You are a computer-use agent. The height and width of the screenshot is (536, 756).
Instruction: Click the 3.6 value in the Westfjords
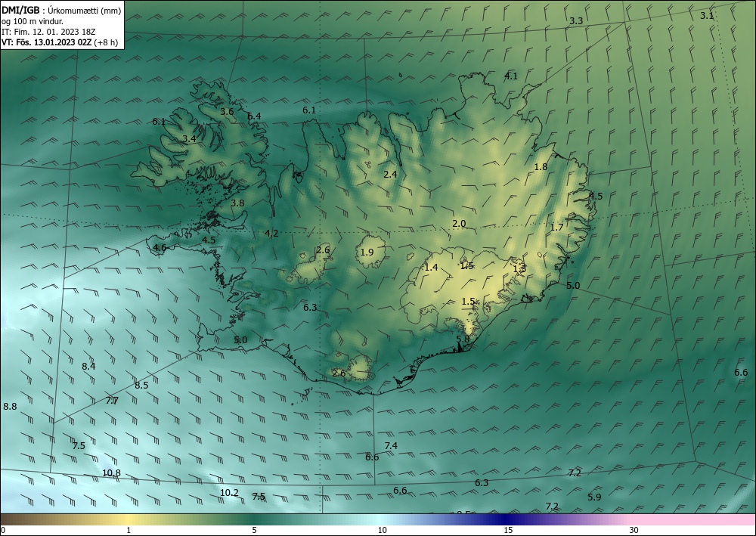pyautogui.click(x=227, y=111)
